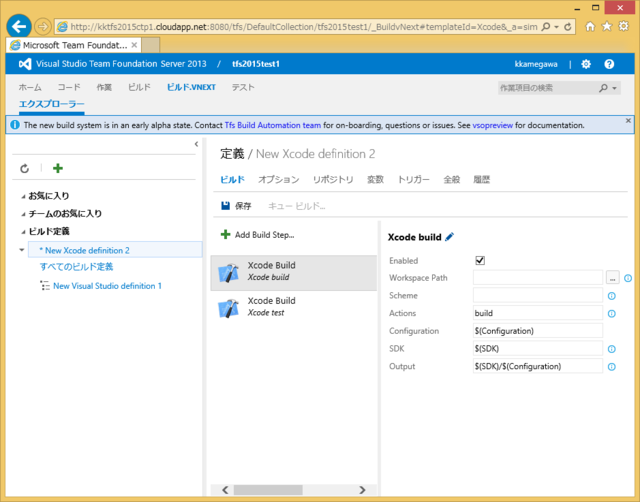
Task: Rename step with the pencil edit icon
Action: (449, 237)
